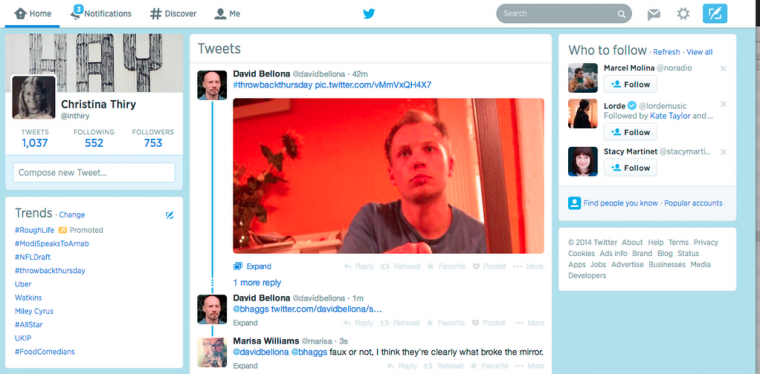Open direct messages envelope icon
This screenshot has height=374, width=760.
coord(653,14)
